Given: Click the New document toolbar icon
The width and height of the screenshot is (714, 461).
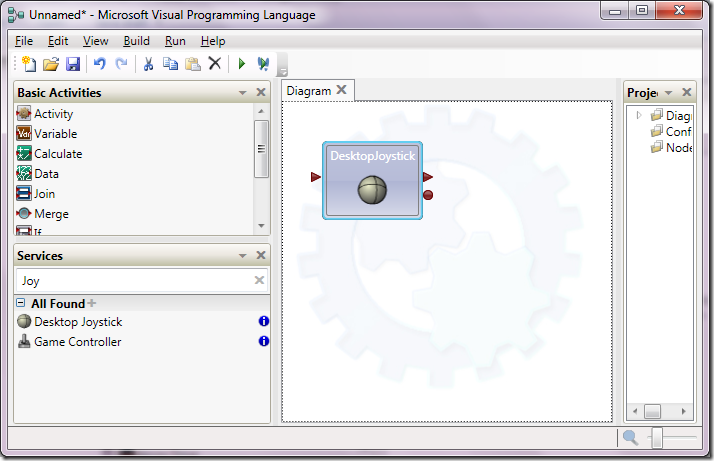Looking at the screenshot, I should pyautogui.click(x=29, y=64).
